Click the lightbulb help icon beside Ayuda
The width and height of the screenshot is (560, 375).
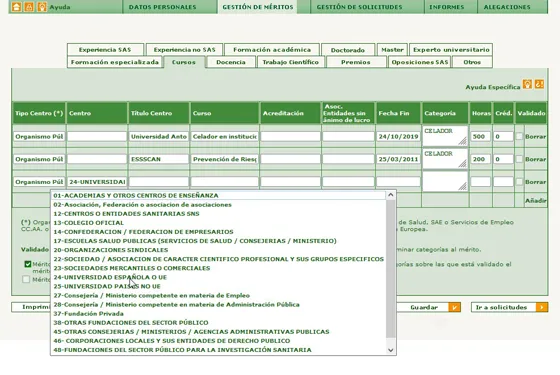[x=42, y=7]
